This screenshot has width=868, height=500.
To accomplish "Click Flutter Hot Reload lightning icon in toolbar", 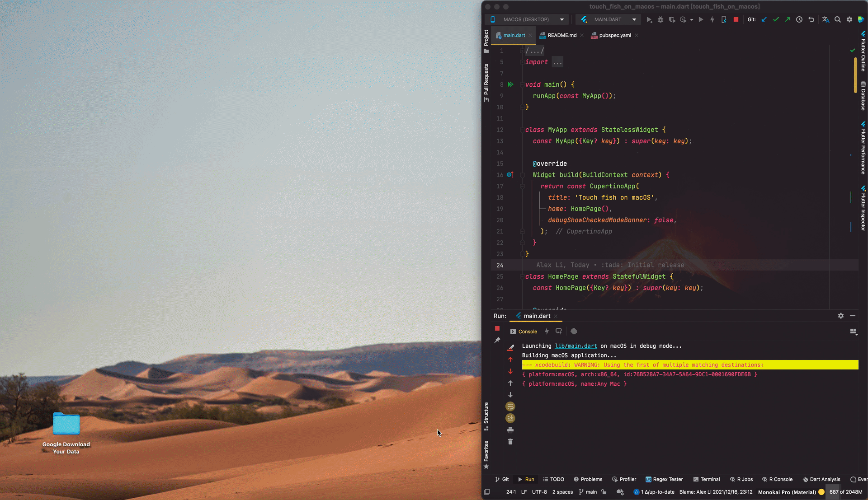I will coord(712,19).
